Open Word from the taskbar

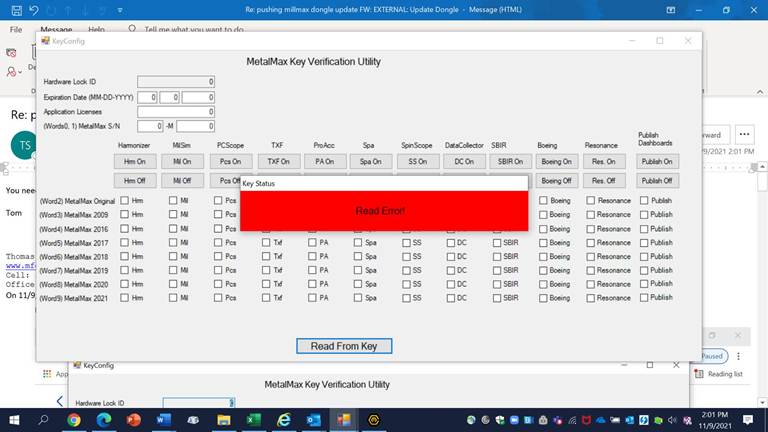pyautogui.click(x=164, y=420)
